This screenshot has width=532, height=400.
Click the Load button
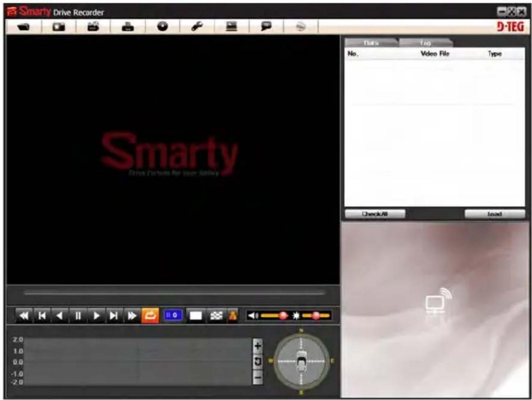495,214
